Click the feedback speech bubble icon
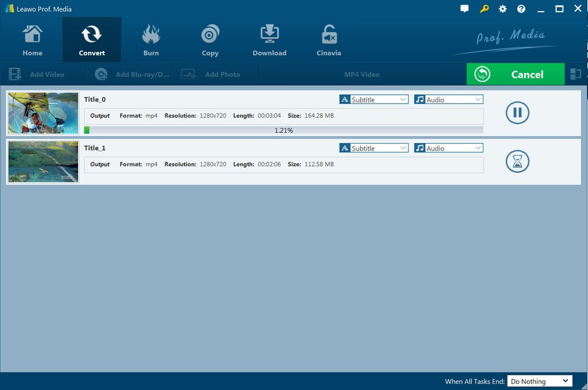 tap(465, 9)
